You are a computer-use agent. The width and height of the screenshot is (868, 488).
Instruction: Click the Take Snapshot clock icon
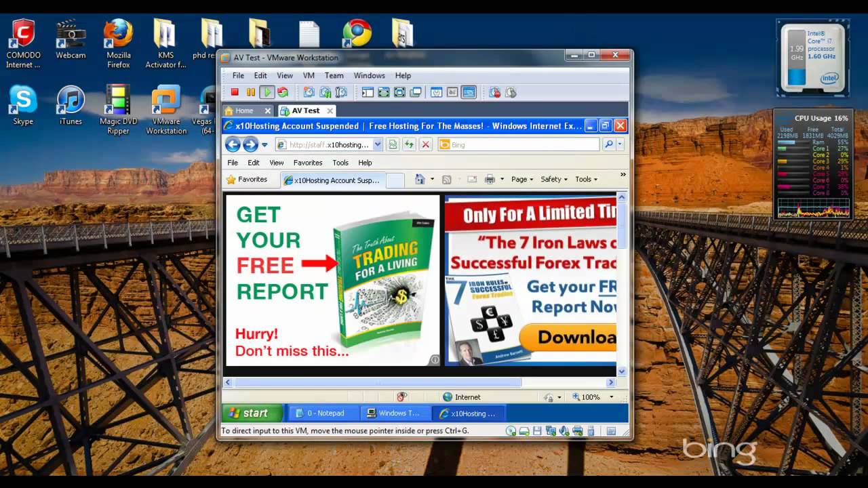(x=309, y=92)
